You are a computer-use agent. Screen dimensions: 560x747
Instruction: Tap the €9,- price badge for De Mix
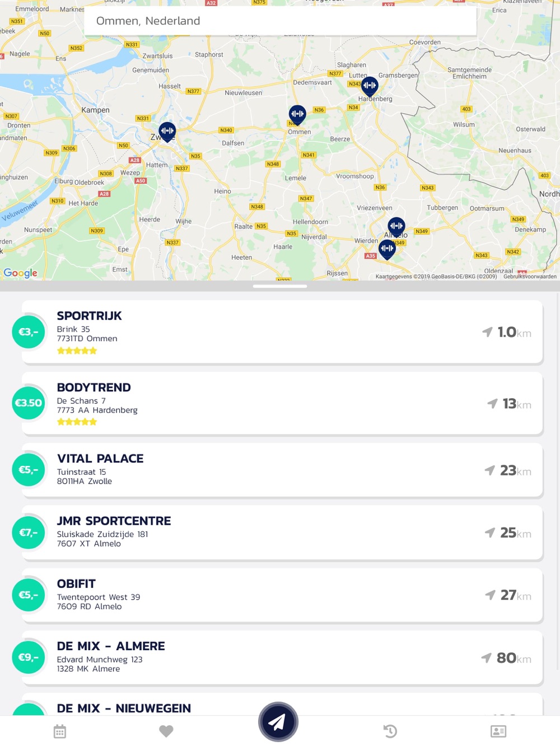click(29, 657)
